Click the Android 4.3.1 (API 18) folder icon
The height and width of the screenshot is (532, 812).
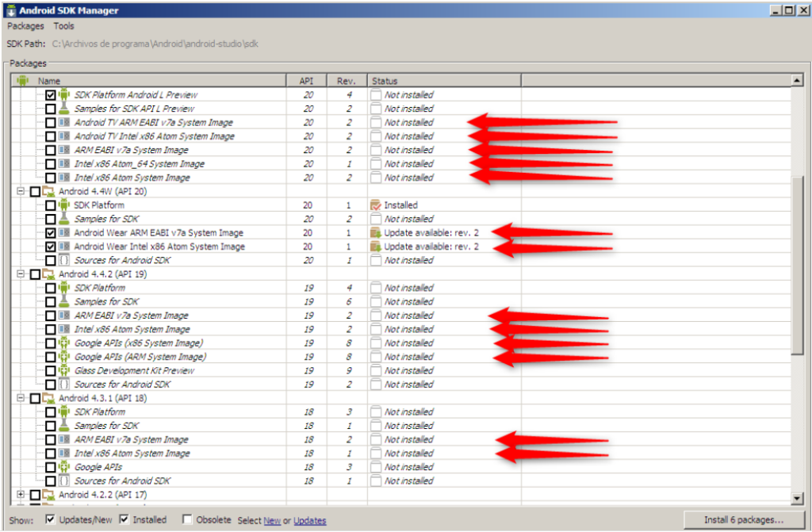tap(48, 398)
